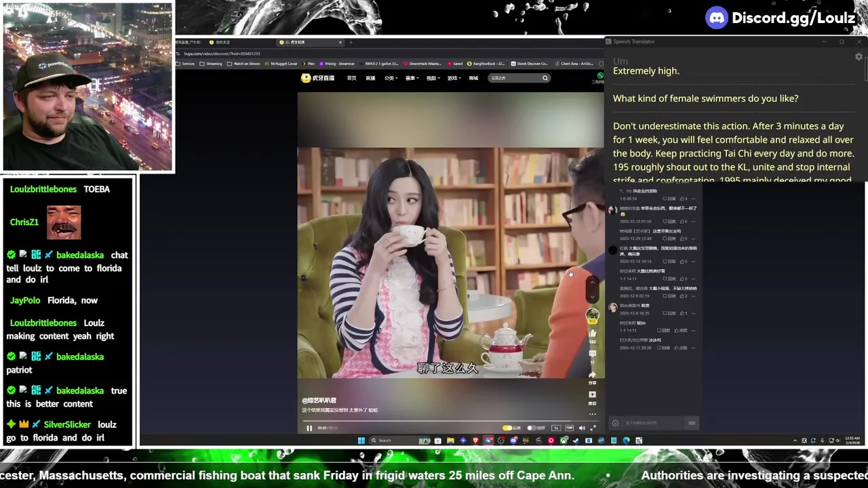Click the magnifier icon in Huya search box
Screen dimensions: 868x488
pos(545,78)
